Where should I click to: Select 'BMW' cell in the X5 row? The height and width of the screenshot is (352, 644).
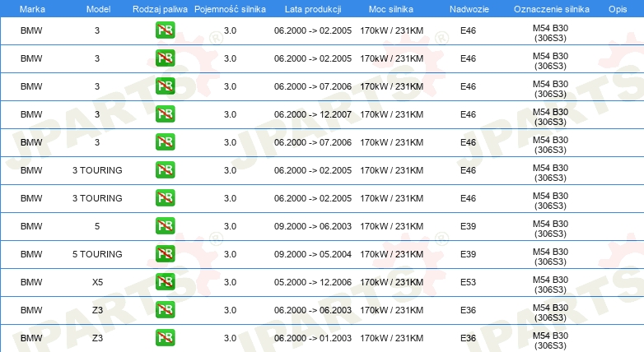click(31, 282)
